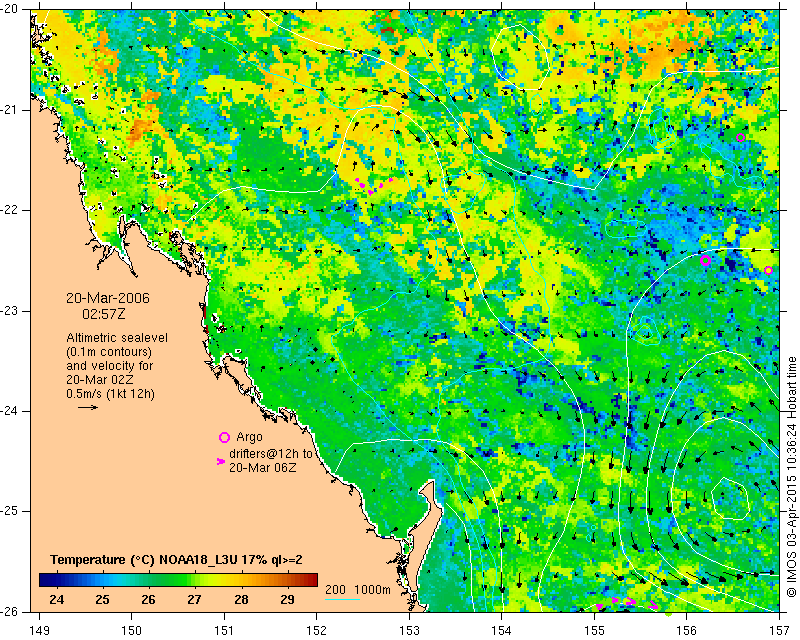Click the '200' depth contour label
This screenshot has height=640, width=800.
335,589
